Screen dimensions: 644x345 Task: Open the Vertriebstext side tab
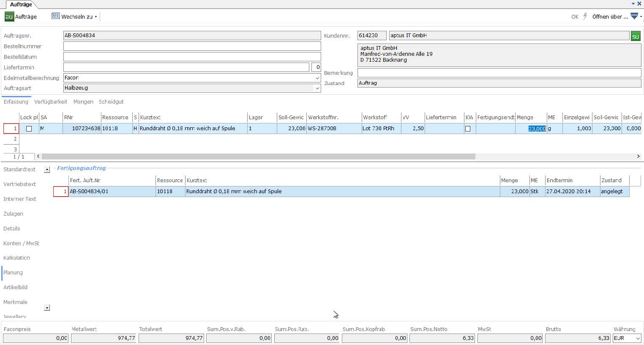pos(19,184)
